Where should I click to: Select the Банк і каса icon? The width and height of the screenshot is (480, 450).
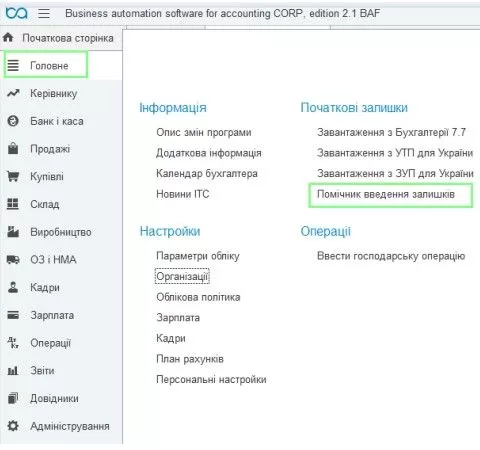(13, 121)
